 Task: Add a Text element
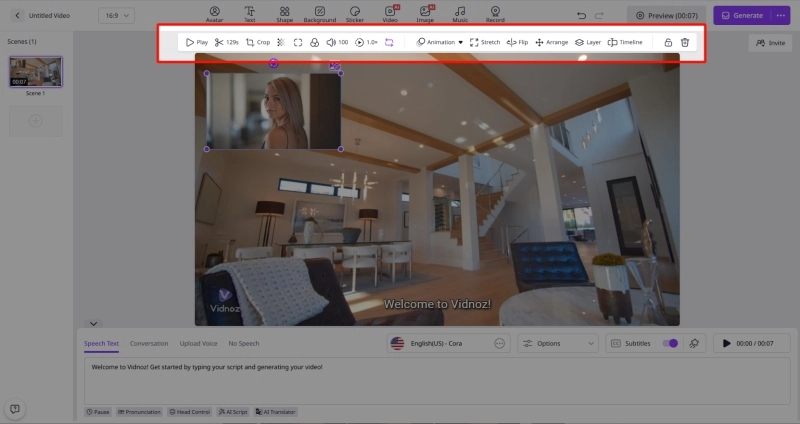[x=249, y=14]
